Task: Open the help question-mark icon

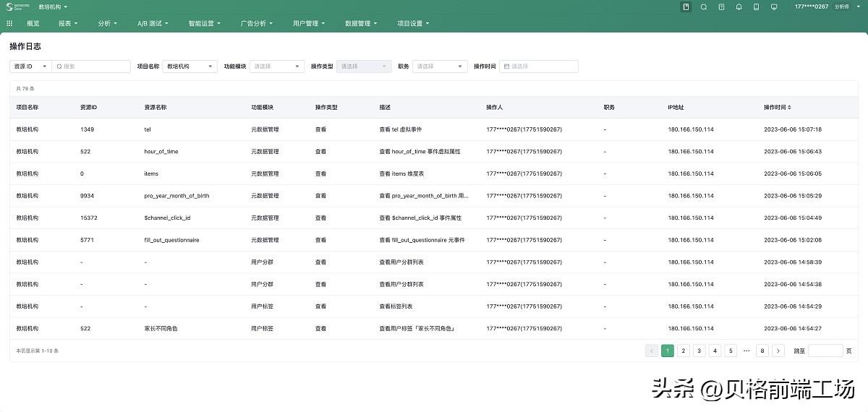Action: click(x=721, y=7)
